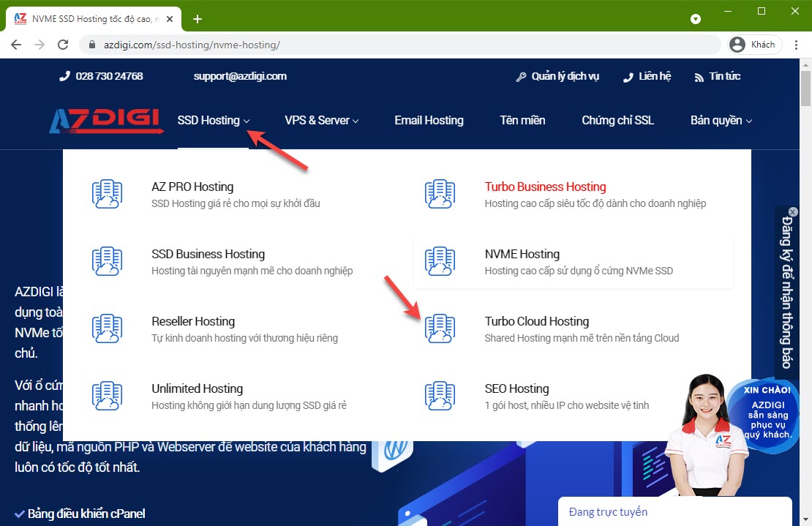The width and height of the screenshot is (812, 526).
Task: Open the Chrome three-dot menu
Action: [796, 45]
